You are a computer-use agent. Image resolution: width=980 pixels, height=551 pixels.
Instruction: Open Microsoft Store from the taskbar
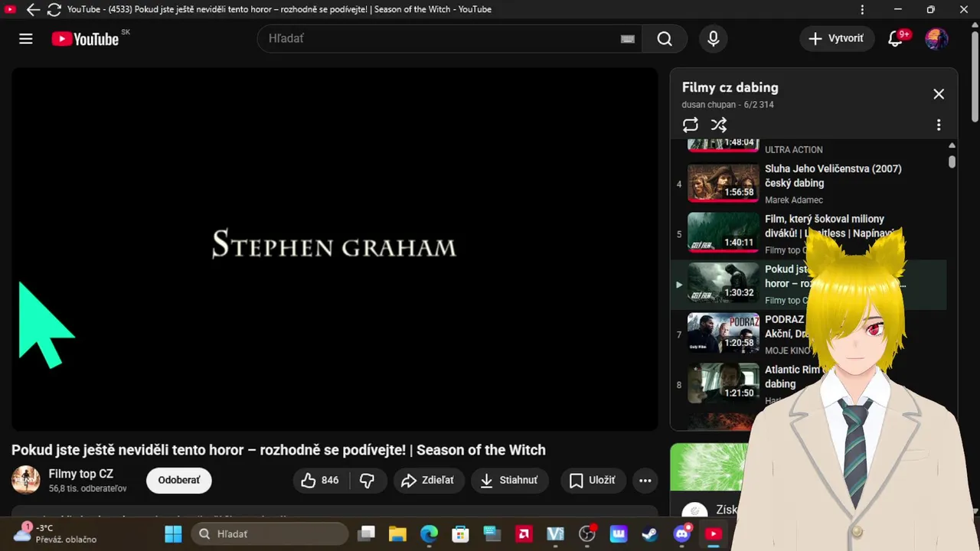tap(460, 533)
